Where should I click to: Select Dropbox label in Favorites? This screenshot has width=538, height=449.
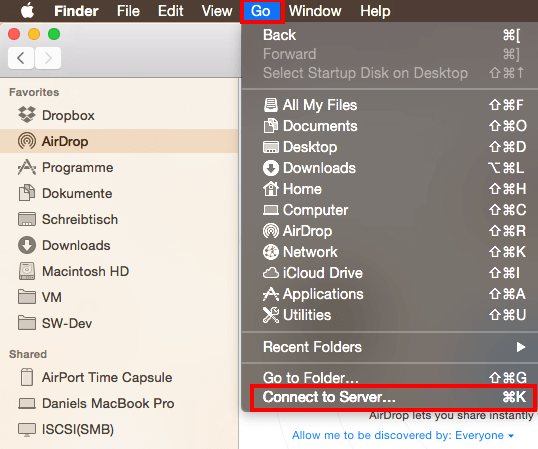click(x=68, y=115)
